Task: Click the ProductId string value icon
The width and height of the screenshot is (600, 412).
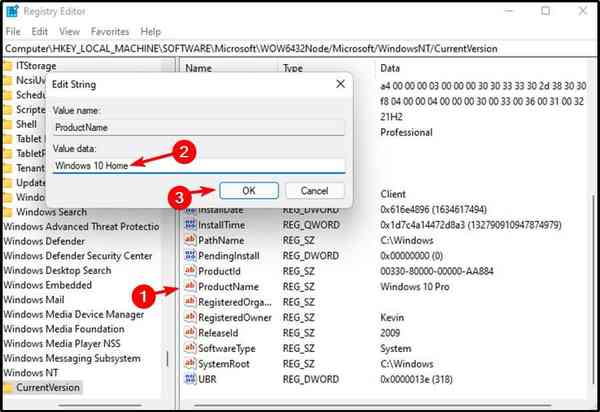Action: pyautogui.click(x=190, y=271)
